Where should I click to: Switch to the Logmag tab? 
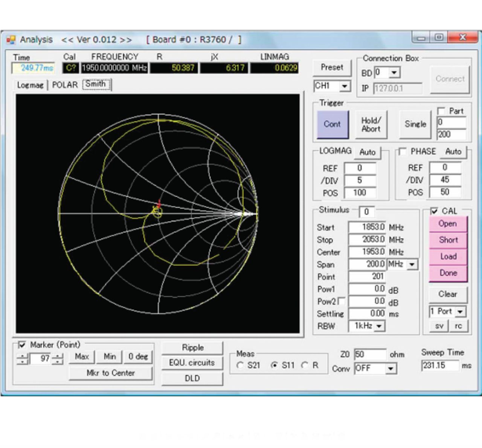30,85
